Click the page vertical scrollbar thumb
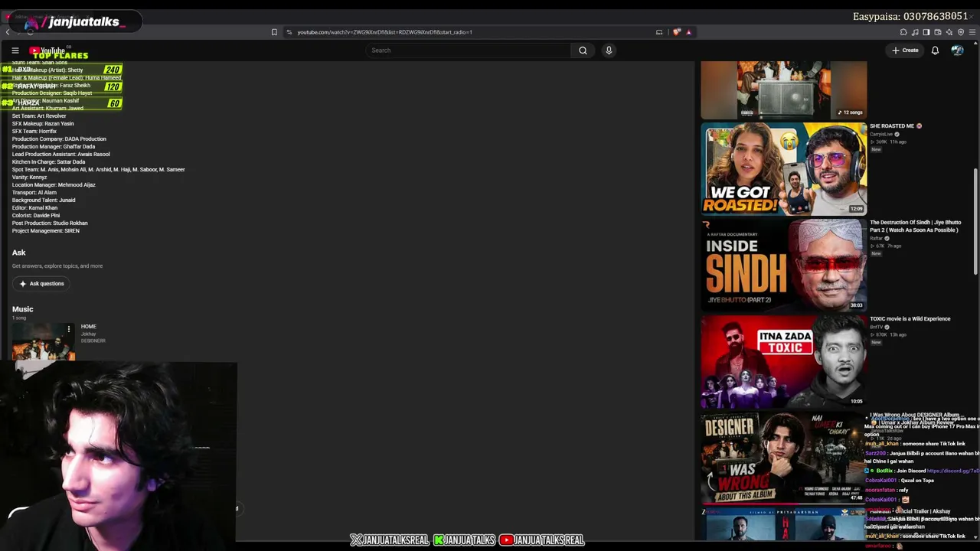 pos(976,222)
